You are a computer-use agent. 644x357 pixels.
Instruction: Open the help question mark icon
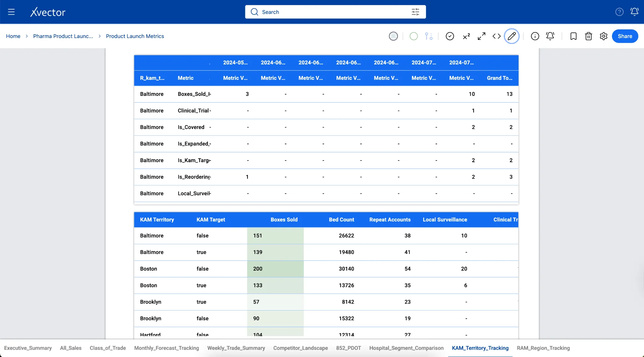tap(619, 12)
